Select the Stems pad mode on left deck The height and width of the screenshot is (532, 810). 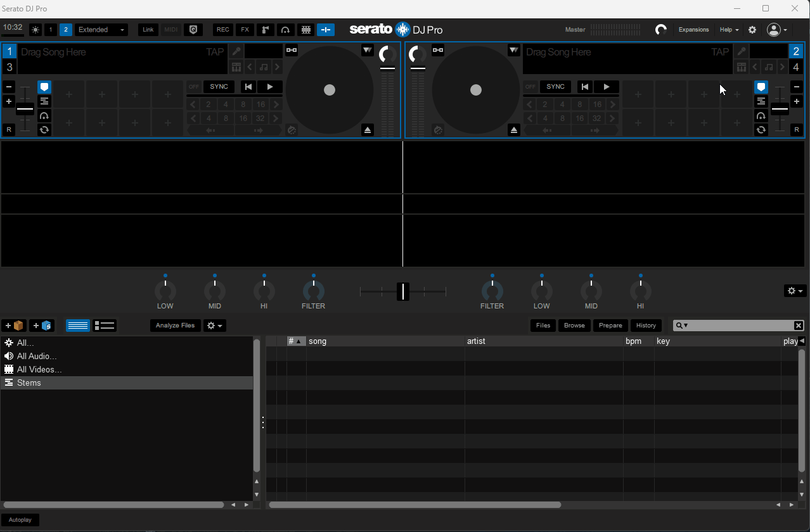click(43, 101)
